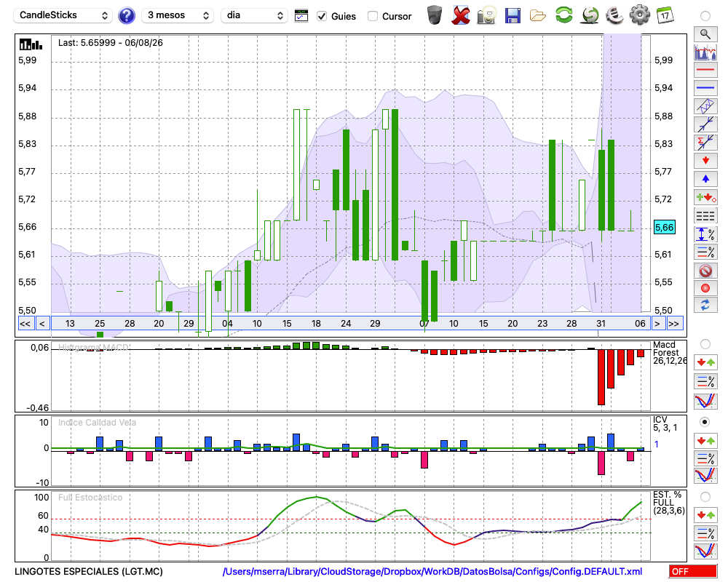The image size is (728, 582).
Task: Click the green dollar sign icon
Action: (590, 15)
